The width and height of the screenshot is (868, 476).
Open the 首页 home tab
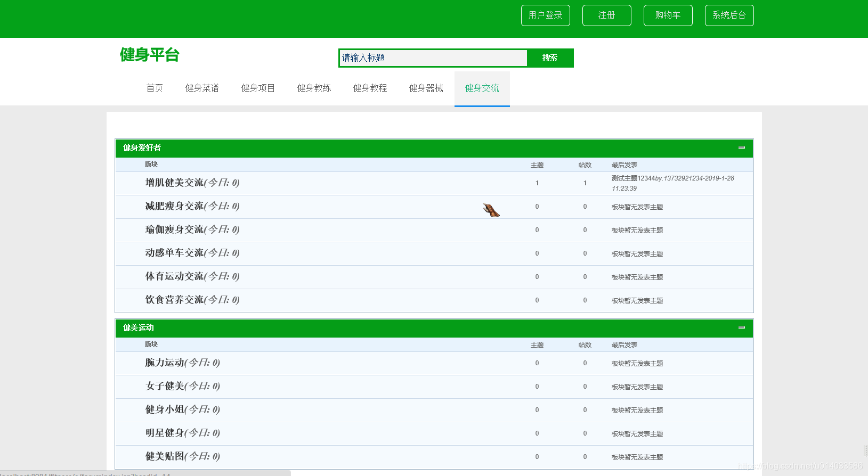click(x=155, y=88)
